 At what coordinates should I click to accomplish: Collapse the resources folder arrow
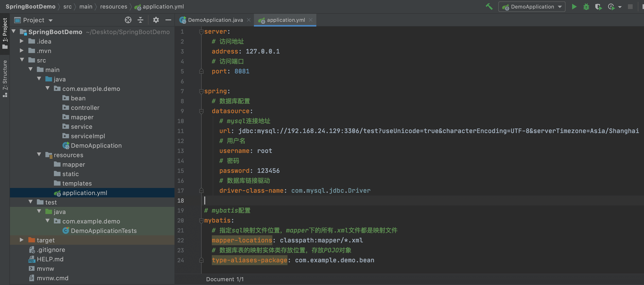39,154
